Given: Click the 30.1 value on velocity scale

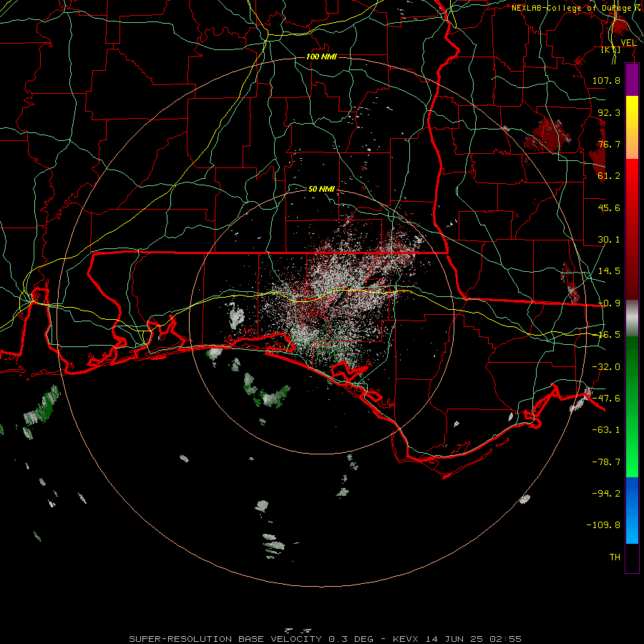Looking at the screenshot, I should click(x=609, y=240).
